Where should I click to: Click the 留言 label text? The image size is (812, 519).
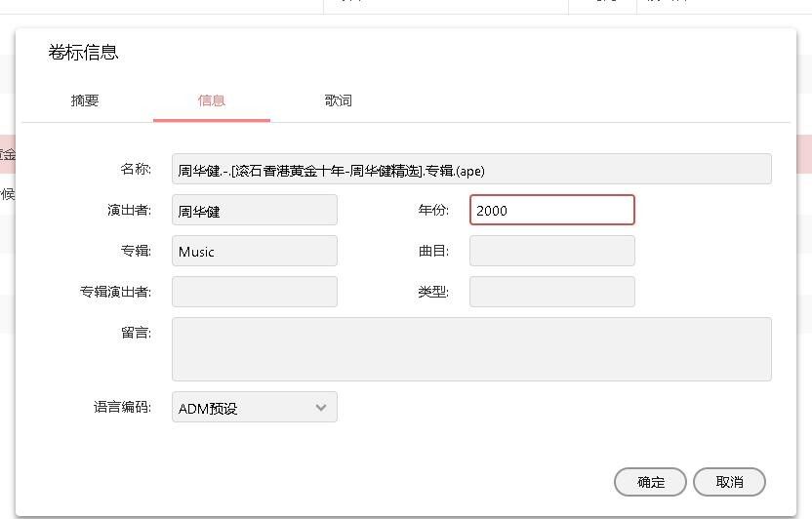tap(135, 333)
